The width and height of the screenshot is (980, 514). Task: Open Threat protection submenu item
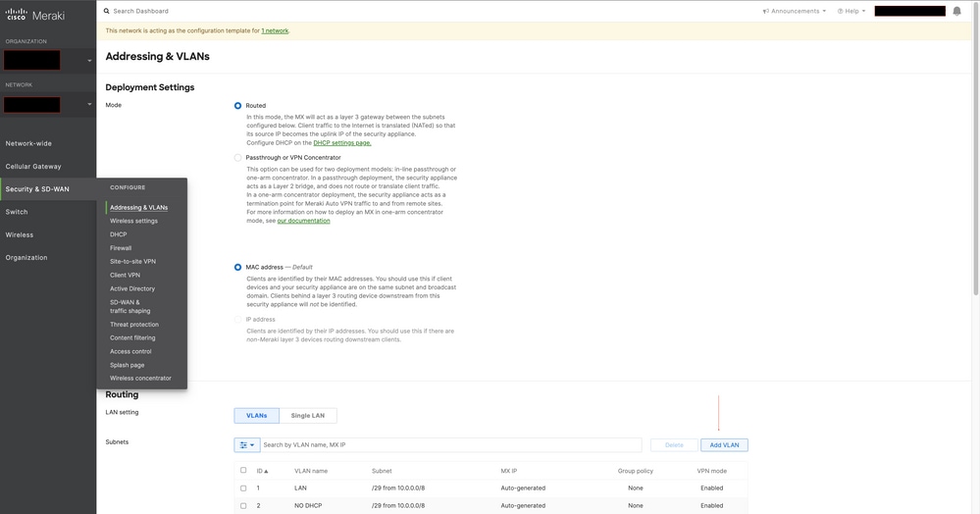click(x=134, y=325)
